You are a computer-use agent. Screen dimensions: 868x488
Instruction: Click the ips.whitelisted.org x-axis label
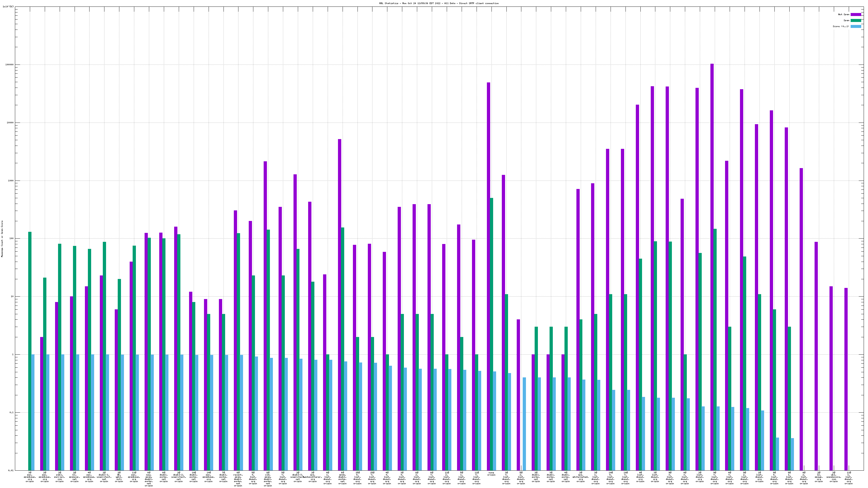pos(580,477)
